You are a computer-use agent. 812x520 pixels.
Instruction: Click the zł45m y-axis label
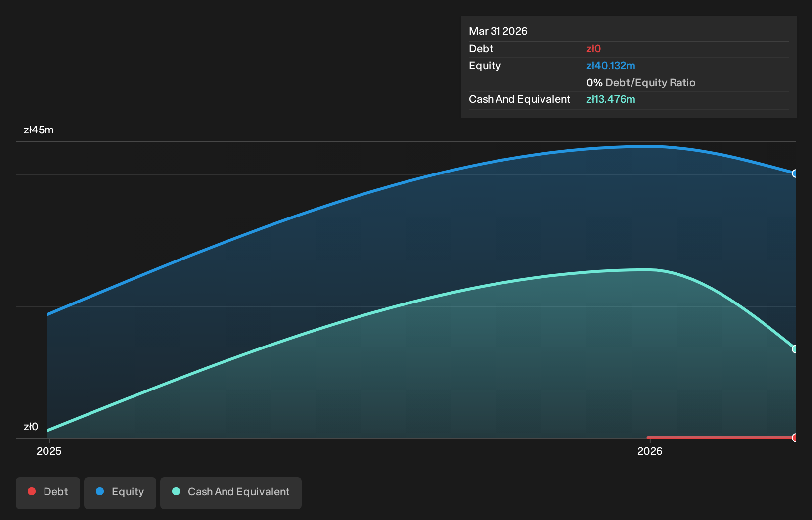click(39, 130)
